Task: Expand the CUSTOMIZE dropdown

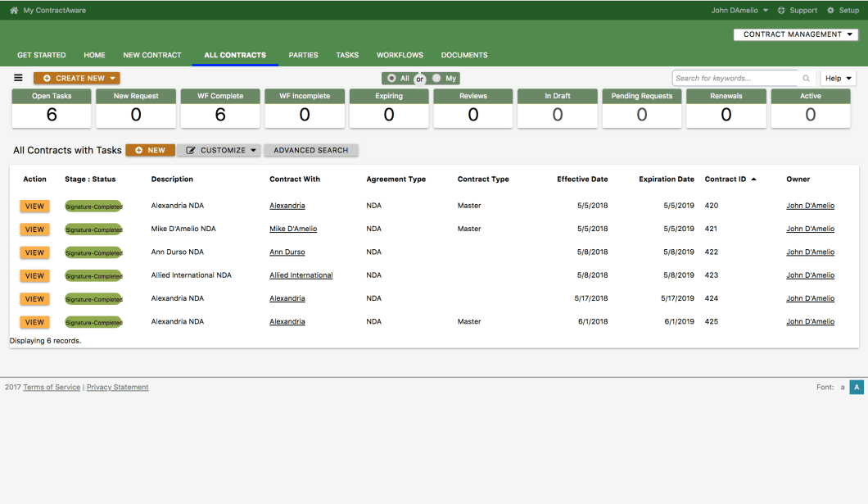Action: (x=219, y=150)
